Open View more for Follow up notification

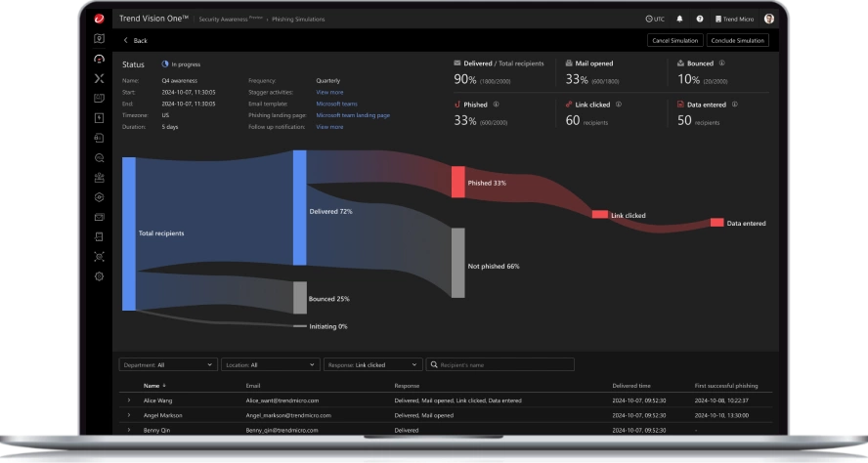coord(329,127)
